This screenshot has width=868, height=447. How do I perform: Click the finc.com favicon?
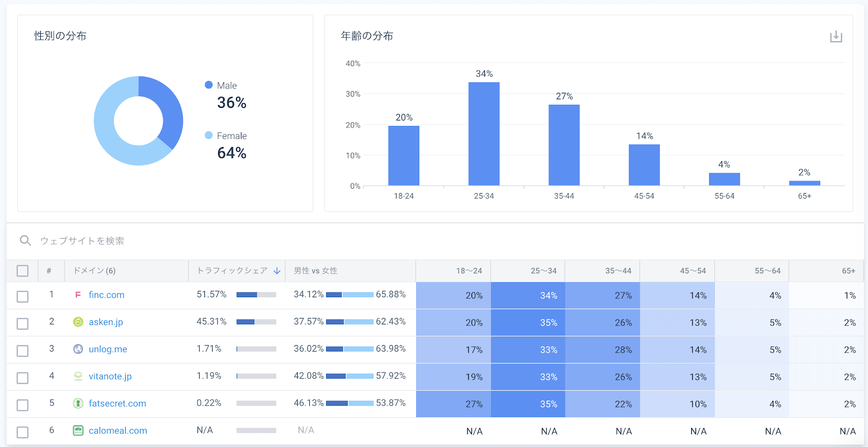coord(78,295)
